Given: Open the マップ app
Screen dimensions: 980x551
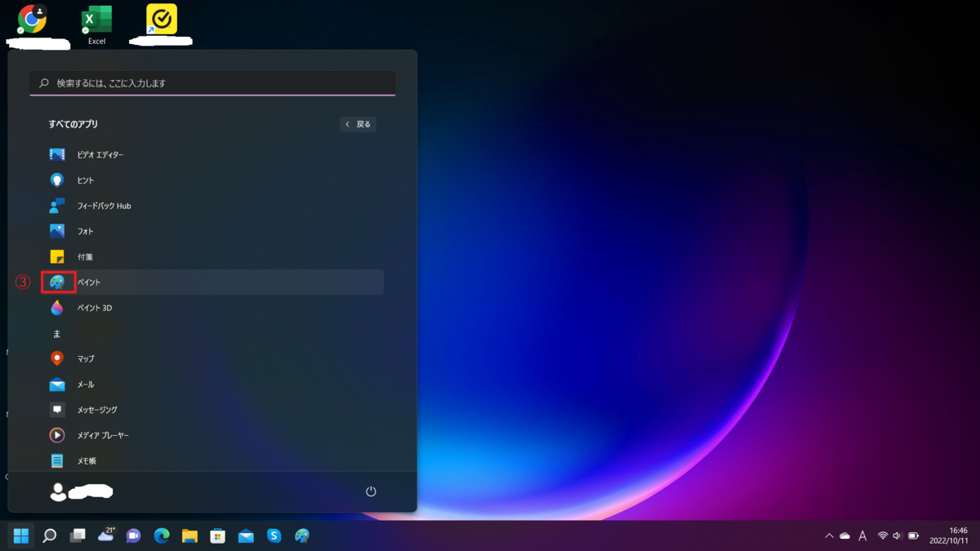Looking at the screenshot, I should (212, 358).
